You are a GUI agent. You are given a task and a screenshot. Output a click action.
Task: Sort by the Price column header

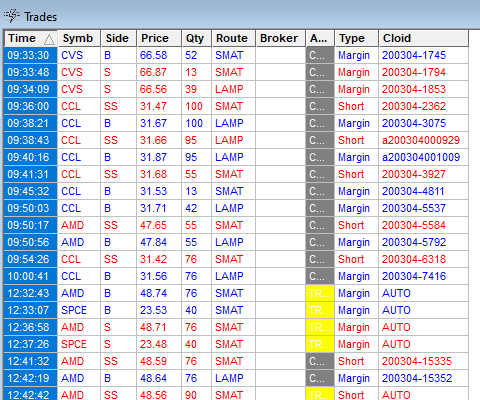pos(159,38)
